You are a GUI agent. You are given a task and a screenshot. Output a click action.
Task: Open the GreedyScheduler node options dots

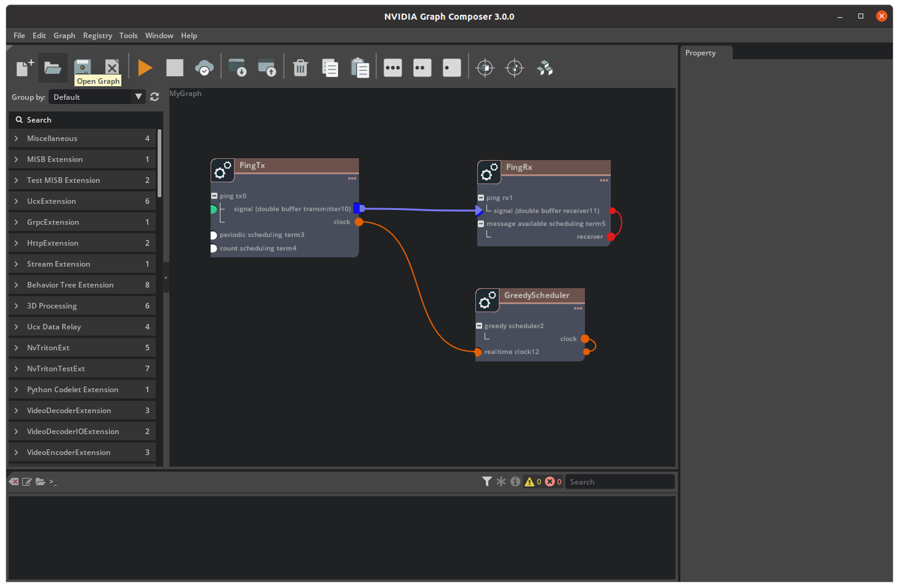click(x=578, y=308)
